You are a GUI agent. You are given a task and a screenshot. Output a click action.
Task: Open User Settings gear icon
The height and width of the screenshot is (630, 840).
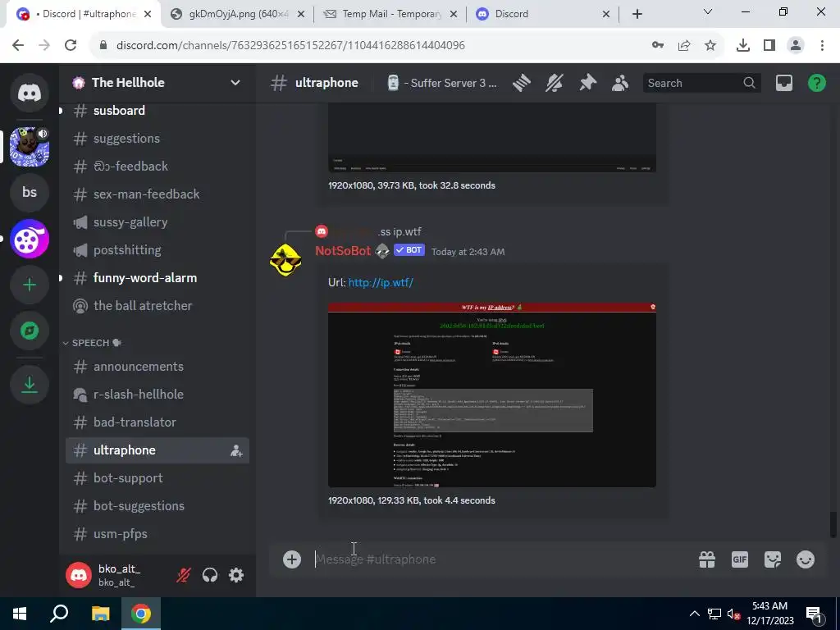tap(236, 575)
